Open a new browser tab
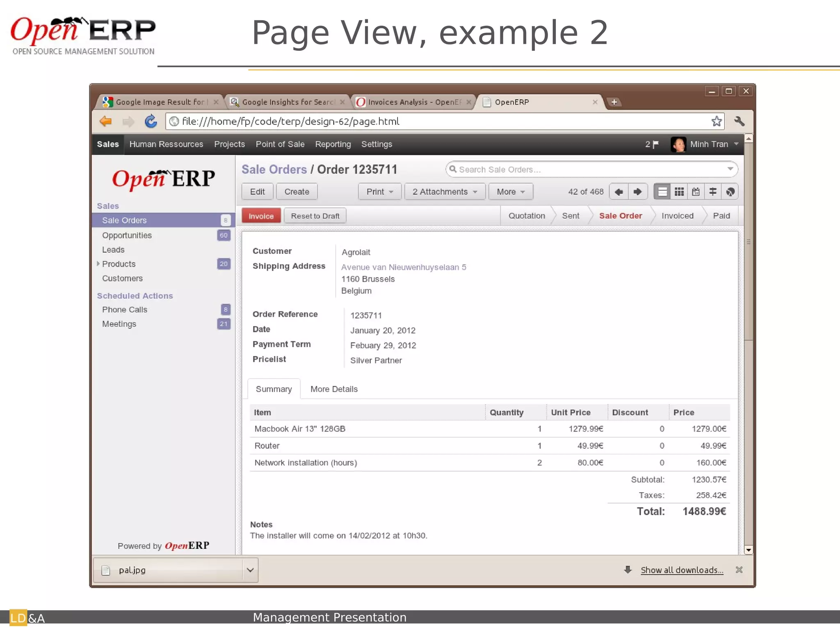This screenshot has height=630, width=840. 614,102
